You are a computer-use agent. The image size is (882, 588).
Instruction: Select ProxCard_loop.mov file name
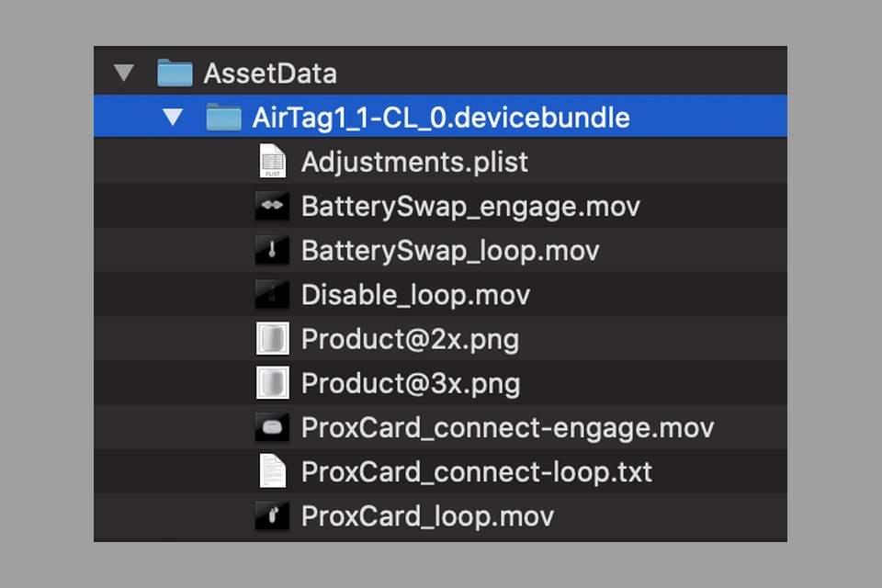(427, 516)
